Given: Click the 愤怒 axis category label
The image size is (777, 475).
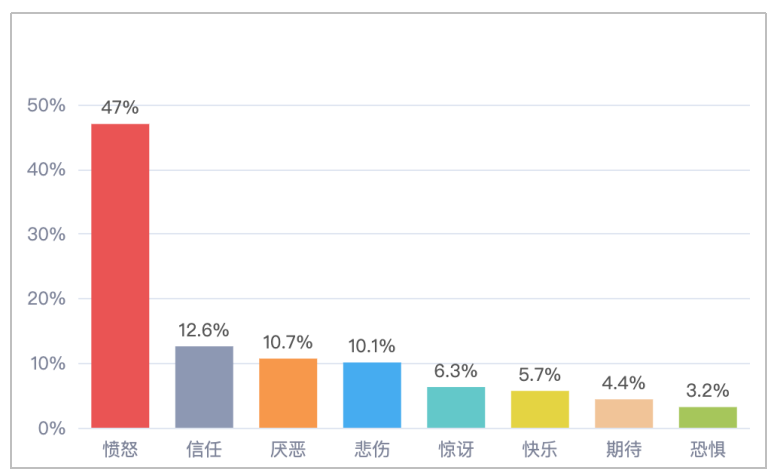Looking at the screenshot, I should [120, 450].
